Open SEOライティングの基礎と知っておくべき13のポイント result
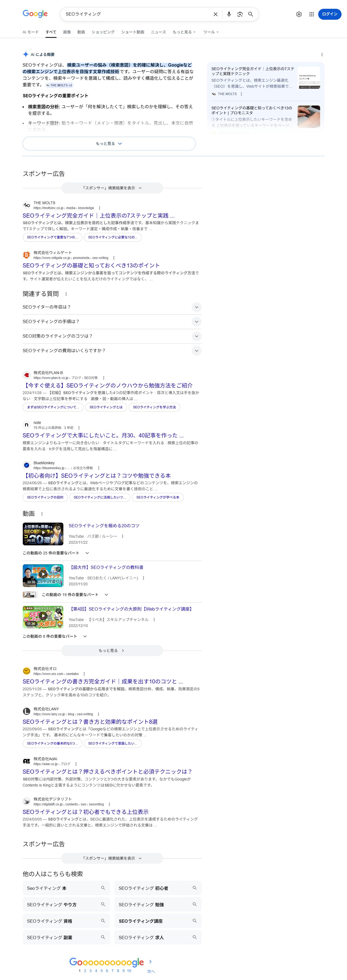This screenshot has width=347, height=980. [91, 266]
